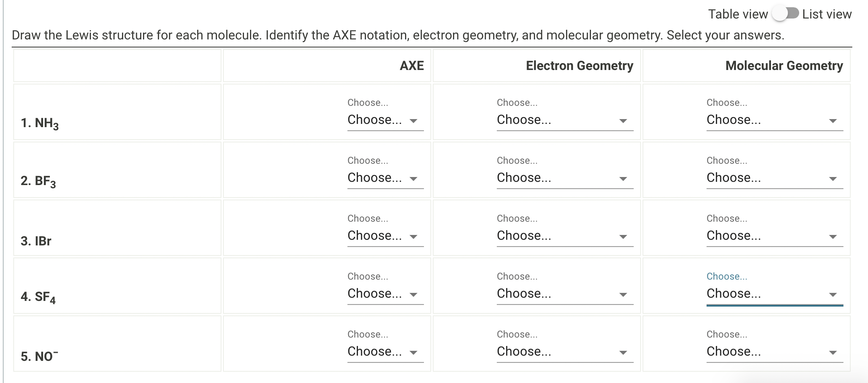The image size is (868, 383).
Task: Open the AXE dropdown for BF3
Action: point(385,178)
